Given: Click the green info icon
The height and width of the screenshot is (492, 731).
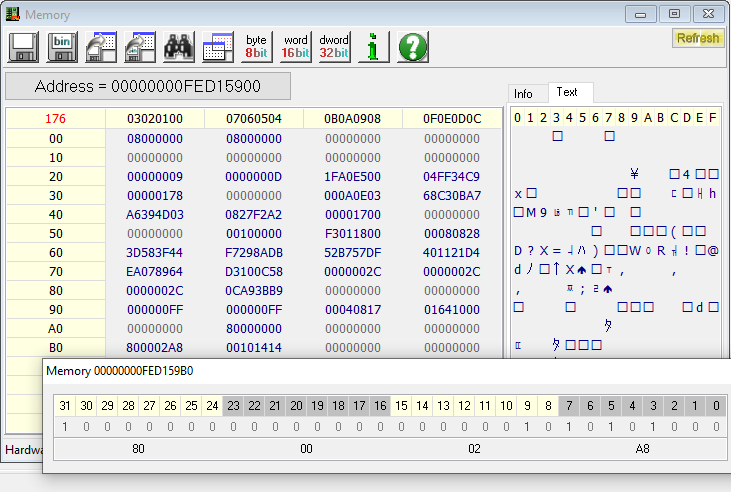Looking at the screenshot, I should 373,46.
